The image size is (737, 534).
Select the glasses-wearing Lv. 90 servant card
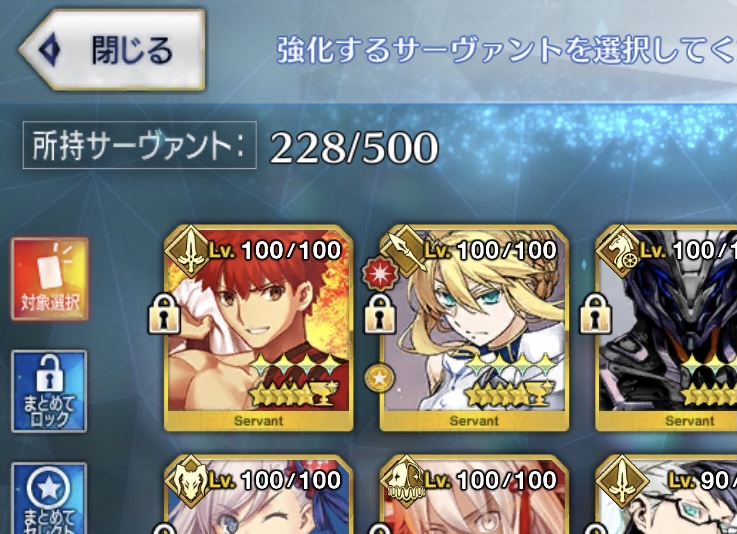tap(666, 495)
